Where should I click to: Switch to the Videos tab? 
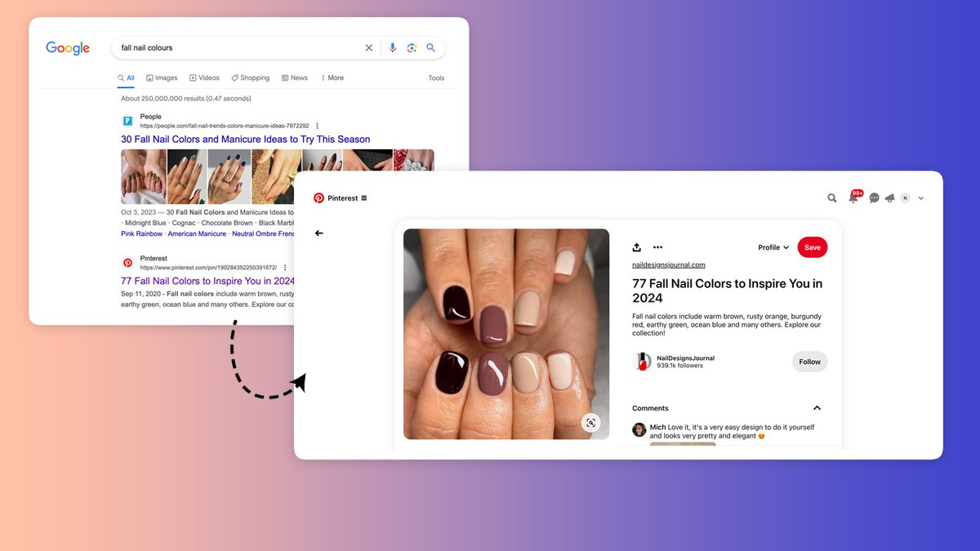205,78
